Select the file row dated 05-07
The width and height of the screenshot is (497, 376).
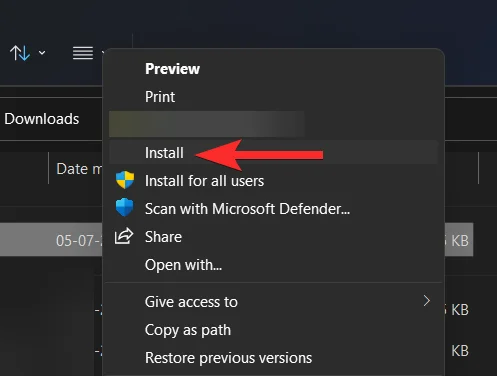[51, 240]
